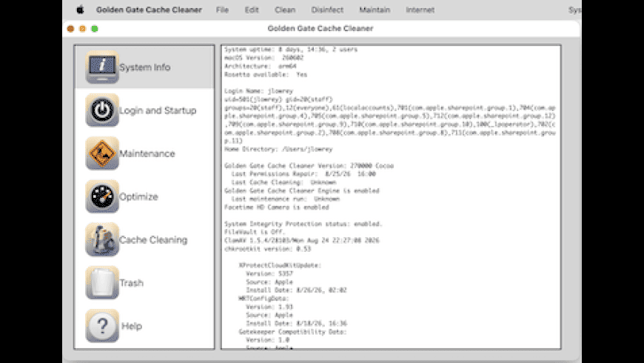
Task: Open the Edit menu
Action: [252, 10]
